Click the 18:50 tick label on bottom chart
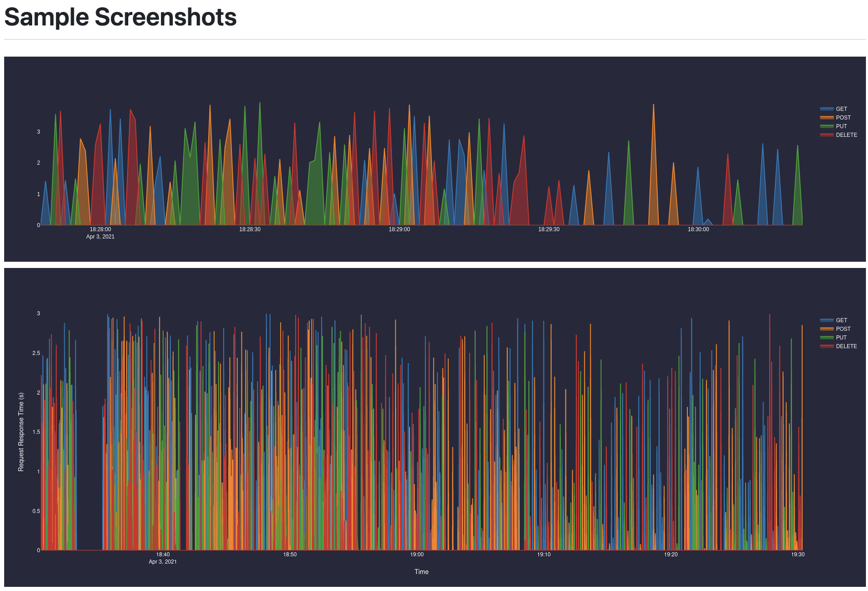Viewport: 868px width, 591px height. click(x=290, y=554)
